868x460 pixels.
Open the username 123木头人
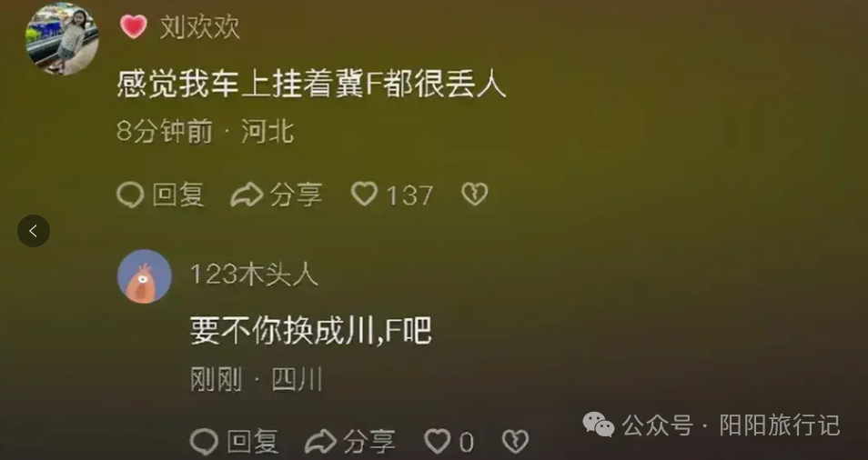pos(254,275)
